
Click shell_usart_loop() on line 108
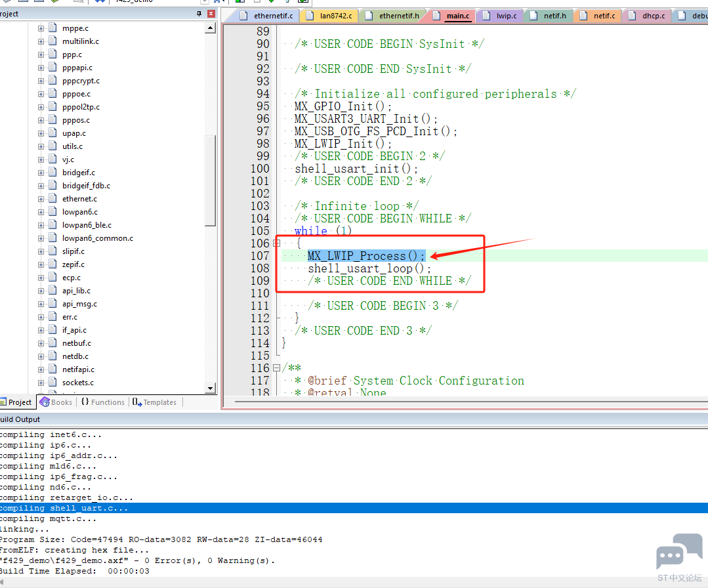pos(369,268)
